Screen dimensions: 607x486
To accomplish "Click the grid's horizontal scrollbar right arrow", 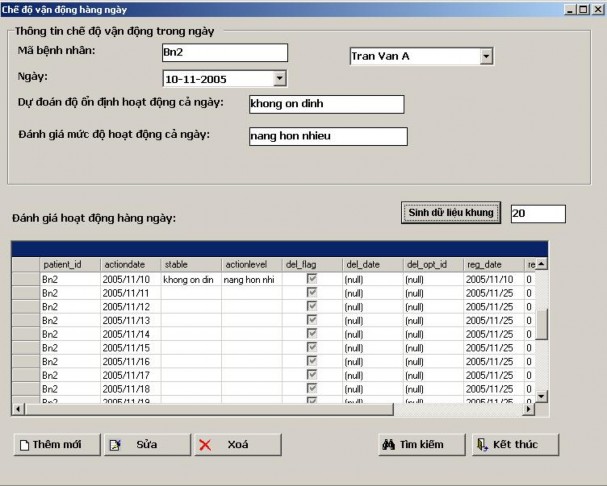I will click(x=529, y=408).
